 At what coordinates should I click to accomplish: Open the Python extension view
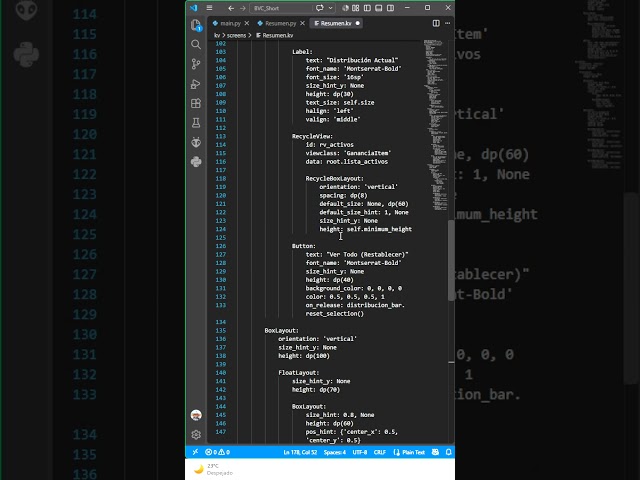coord(196,162)
